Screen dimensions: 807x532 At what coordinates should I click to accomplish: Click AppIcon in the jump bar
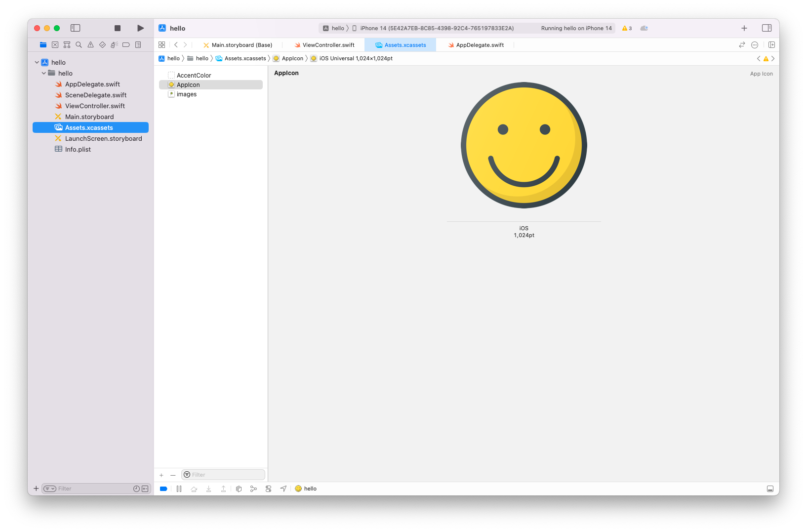288,58
